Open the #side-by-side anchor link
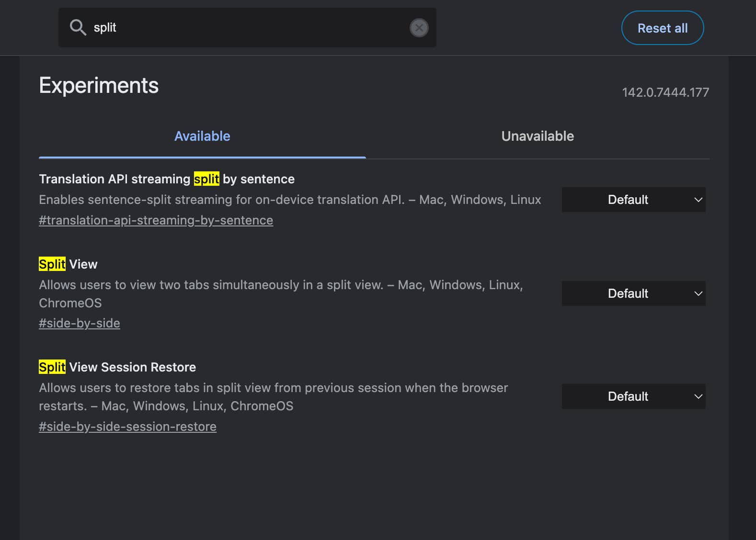Viewport: 756px width, 540px height. [80, 323]
